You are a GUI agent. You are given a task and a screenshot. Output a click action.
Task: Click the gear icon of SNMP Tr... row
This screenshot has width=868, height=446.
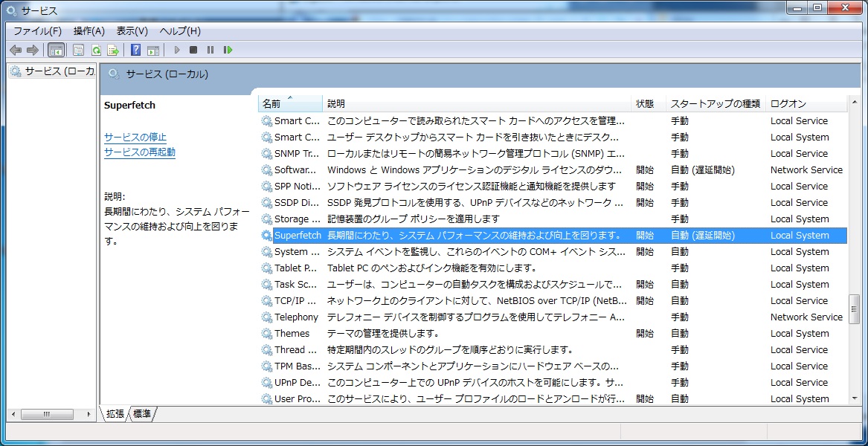pyautogui.click(x=267, y=153)
